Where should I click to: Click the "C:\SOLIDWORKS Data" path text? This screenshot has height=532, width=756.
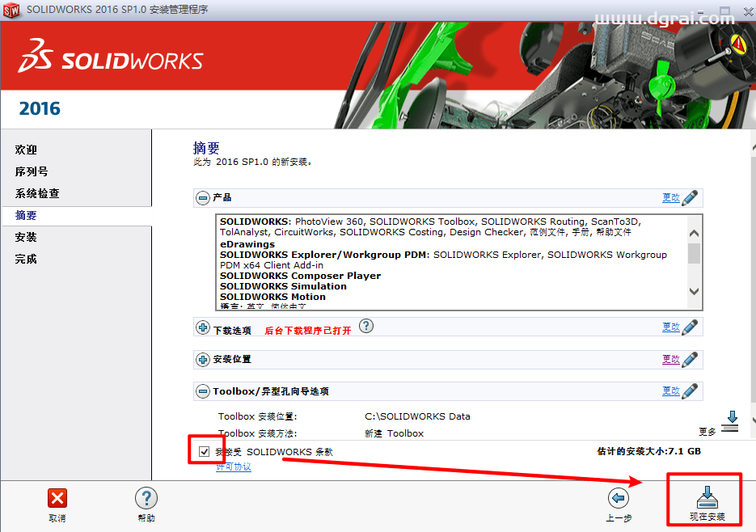[417, 416]
